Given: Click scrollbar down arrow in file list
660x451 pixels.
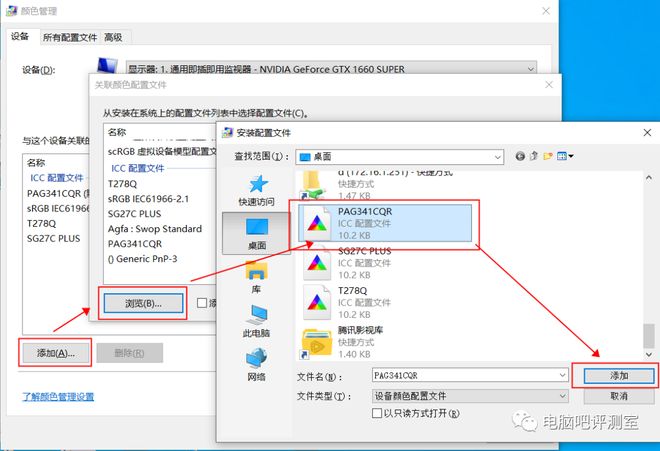Looking at the screenshot, I should tap(649, 355).
